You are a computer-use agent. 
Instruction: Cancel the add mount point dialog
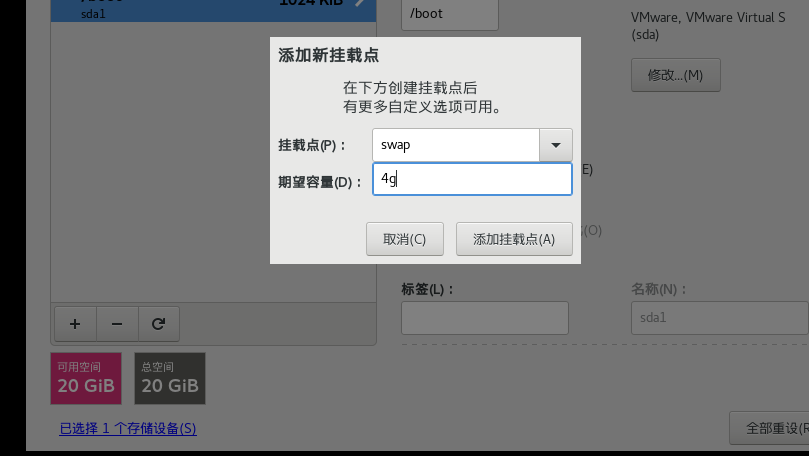click(404, 239)
